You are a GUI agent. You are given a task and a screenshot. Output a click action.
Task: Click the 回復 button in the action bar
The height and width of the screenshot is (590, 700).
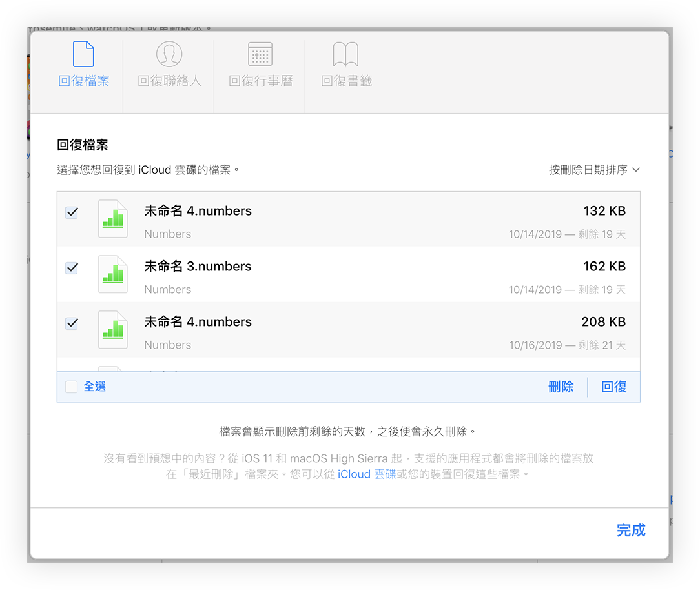[614, 387]
